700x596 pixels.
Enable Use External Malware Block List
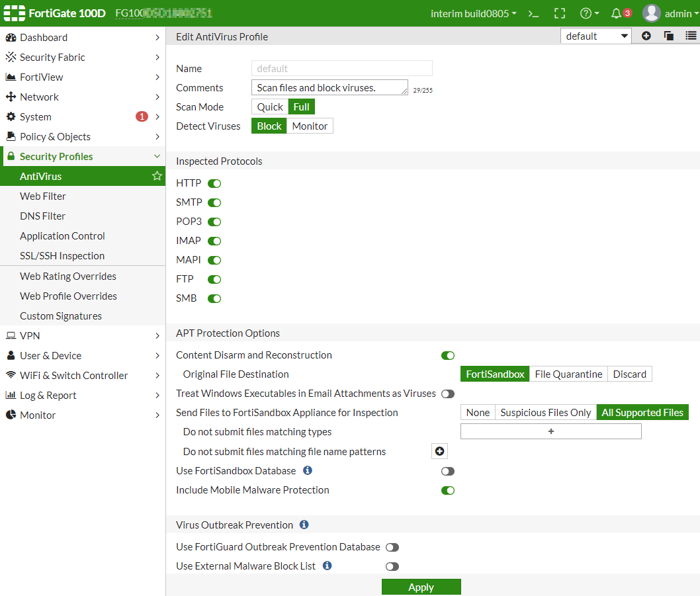392,566
